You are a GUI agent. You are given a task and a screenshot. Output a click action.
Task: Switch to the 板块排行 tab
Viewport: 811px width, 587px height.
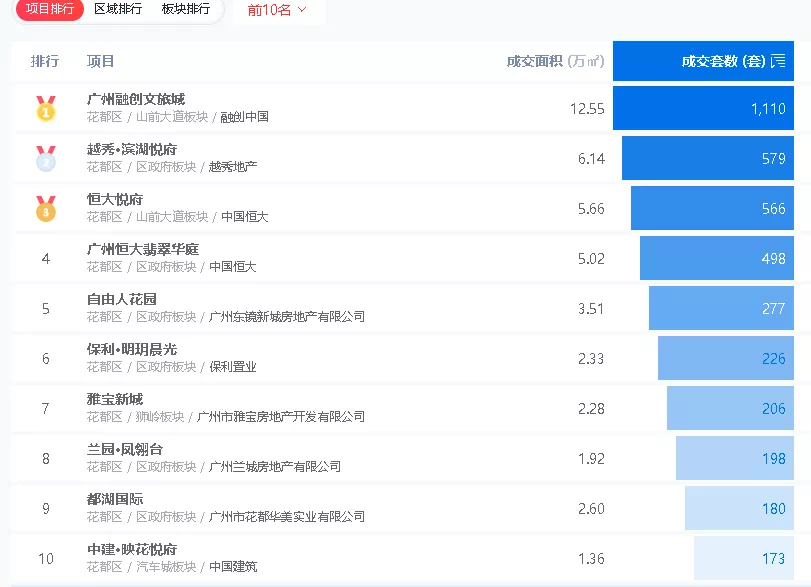tap(185, 9)
